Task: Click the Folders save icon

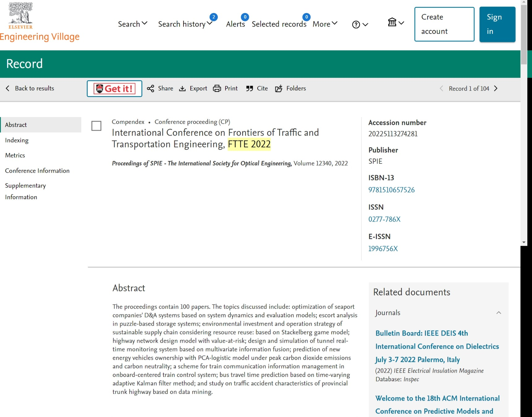Action: pos(279,89)
